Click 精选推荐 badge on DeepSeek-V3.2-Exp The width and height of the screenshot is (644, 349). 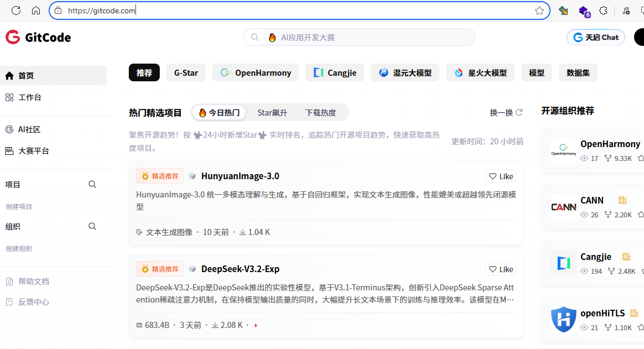coord(160,269)
